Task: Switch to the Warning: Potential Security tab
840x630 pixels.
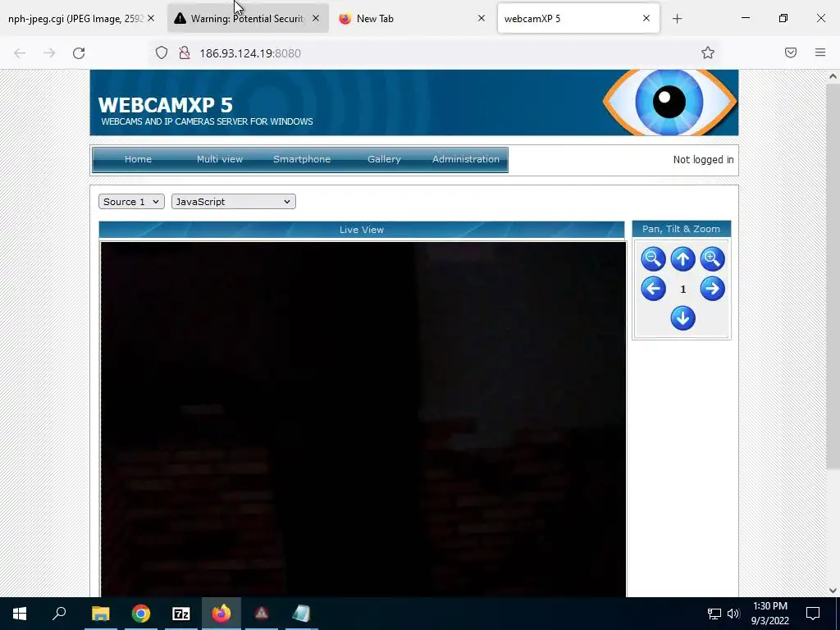Action: pyautogui.click(x=247, y=19)
